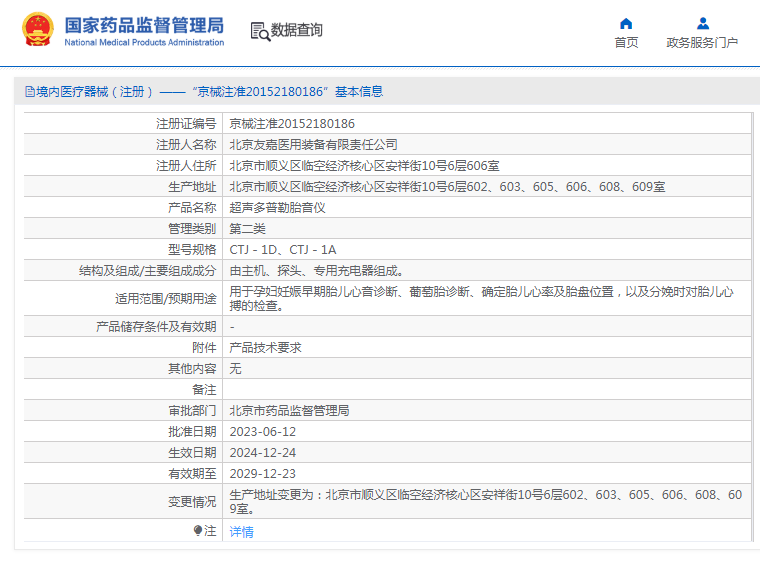
Task: Select approval date 2023-06-12
Action: click(x=262, y=432)
